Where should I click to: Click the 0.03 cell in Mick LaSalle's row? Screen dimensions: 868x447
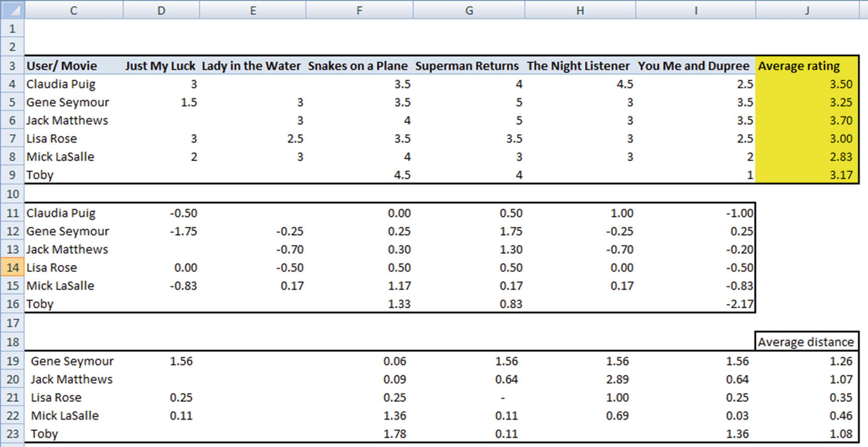(737, 415)
